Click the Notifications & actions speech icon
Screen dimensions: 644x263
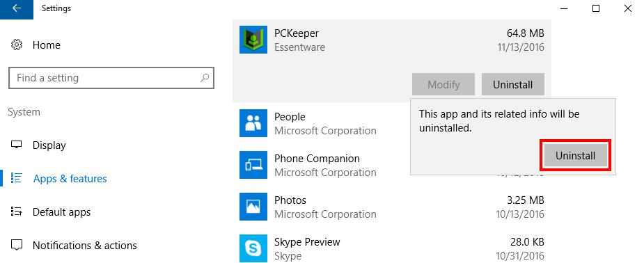17,246
